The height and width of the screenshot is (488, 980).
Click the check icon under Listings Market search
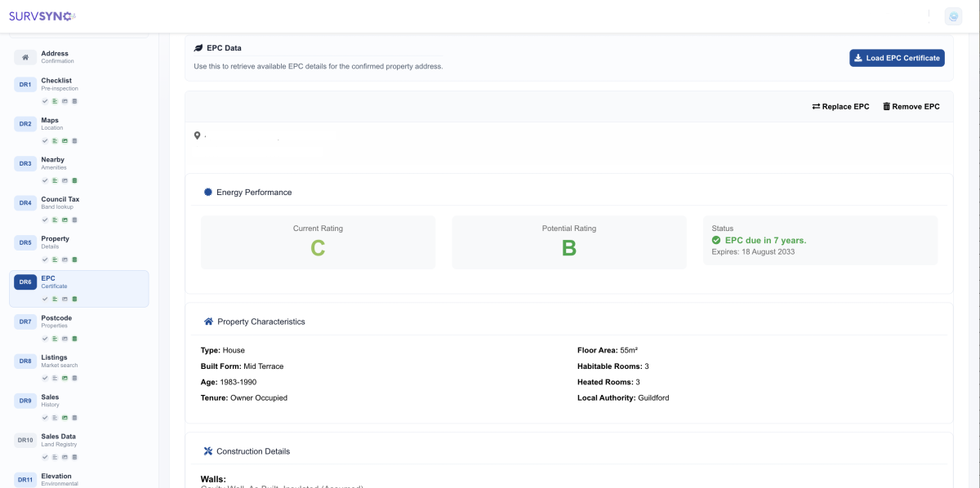click(46, 379)
